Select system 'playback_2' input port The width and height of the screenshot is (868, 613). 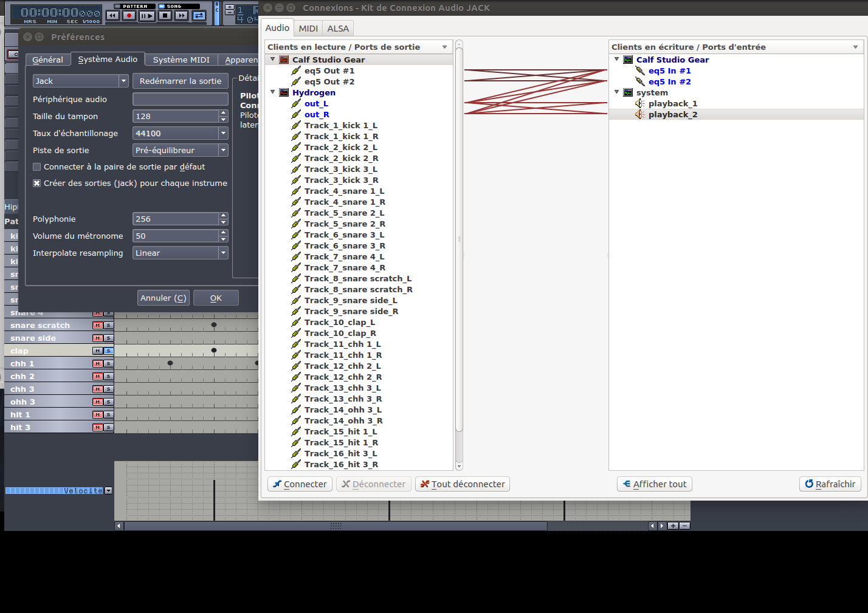tap(673, 114)
